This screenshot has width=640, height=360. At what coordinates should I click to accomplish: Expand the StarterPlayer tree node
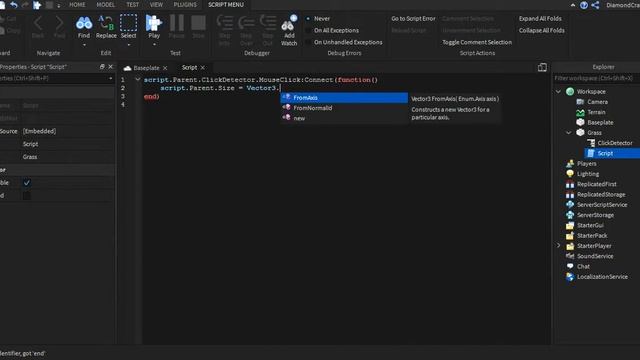tap(558, 246)
